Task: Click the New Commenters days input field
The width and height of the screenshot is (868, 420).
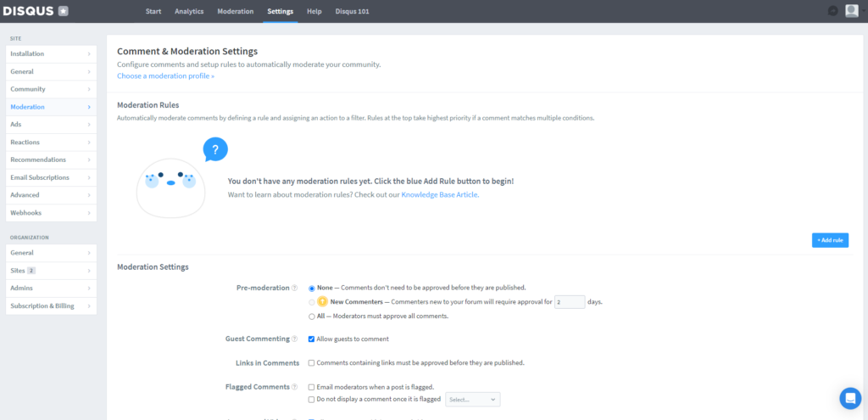Action: tap(570, 301)
